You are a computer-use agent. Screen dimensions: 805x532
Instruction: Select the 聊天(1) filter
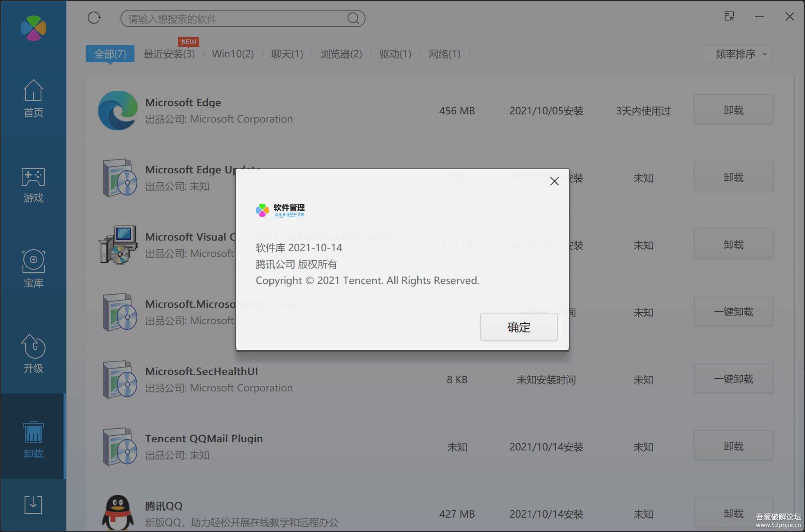pos(287,54)
